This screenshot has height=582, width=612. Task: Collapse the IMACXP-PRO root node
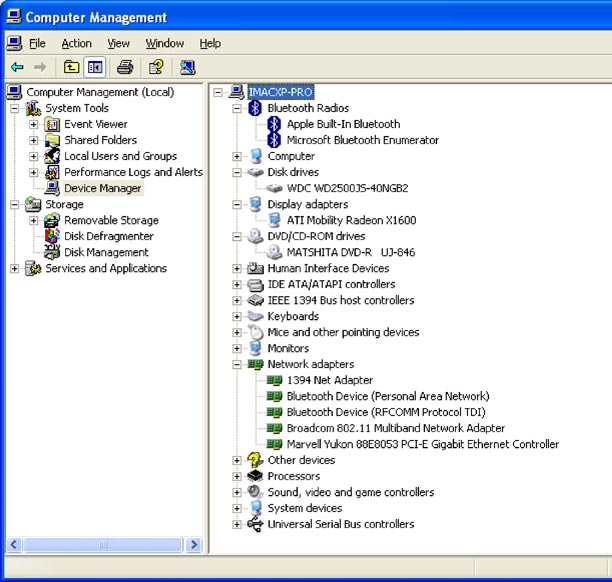pos(218,93)
